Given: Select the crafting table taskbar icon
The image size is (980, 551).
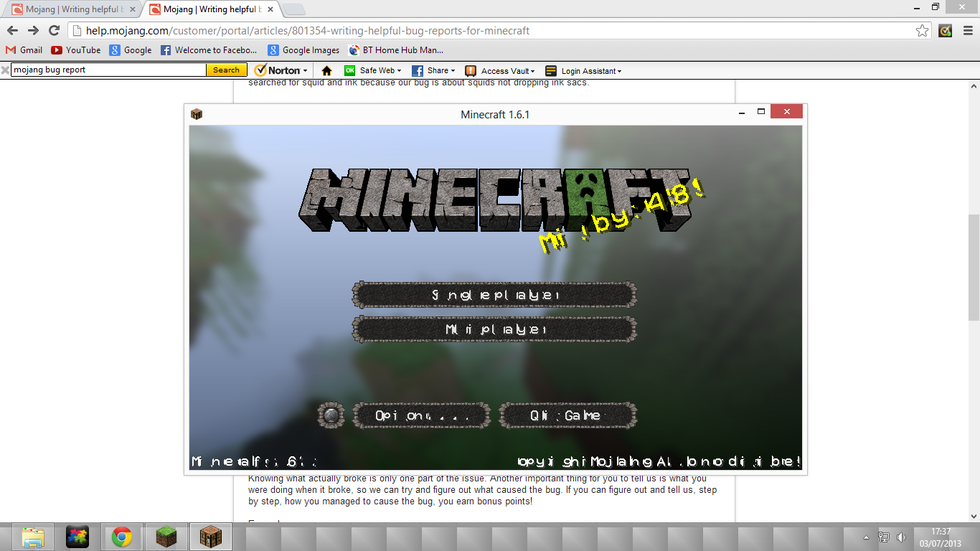Looking at the screenshot, I should (210, 537).
